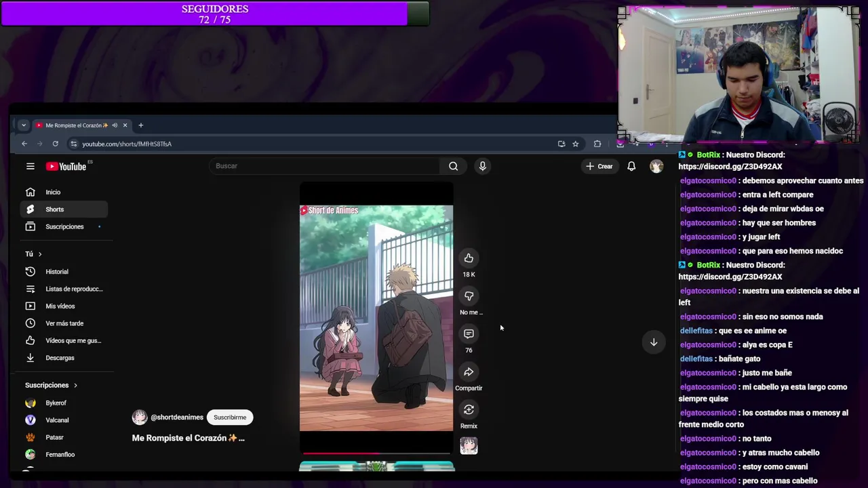Dislike the short with thumbs down
The height and width of the screenshot is (488, 868).
(x=469, y=296)
